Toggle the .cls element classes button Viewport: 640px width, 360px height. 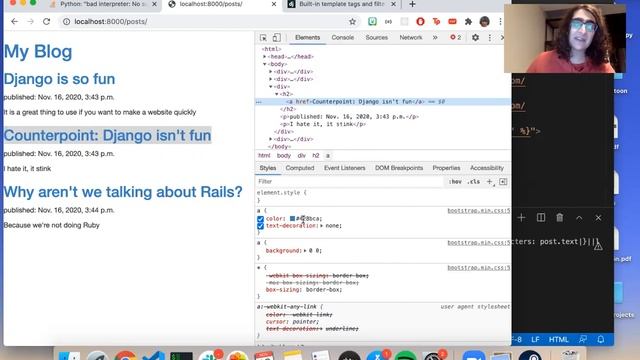[473, 182]
